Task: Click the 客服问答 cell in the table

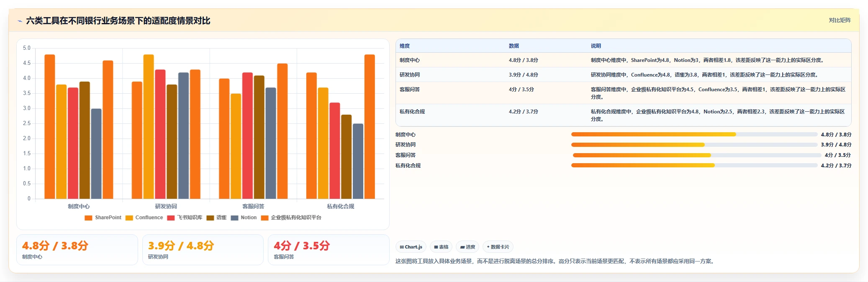Action: pyautogui.click(x=410, y=90)
